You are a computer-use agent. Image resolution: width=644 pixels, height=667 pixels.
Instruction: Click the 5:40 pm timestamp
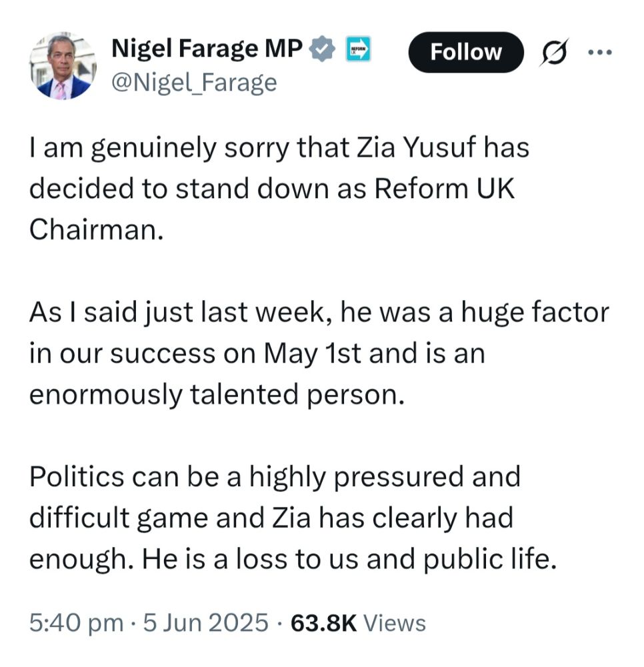coord(77,624)
